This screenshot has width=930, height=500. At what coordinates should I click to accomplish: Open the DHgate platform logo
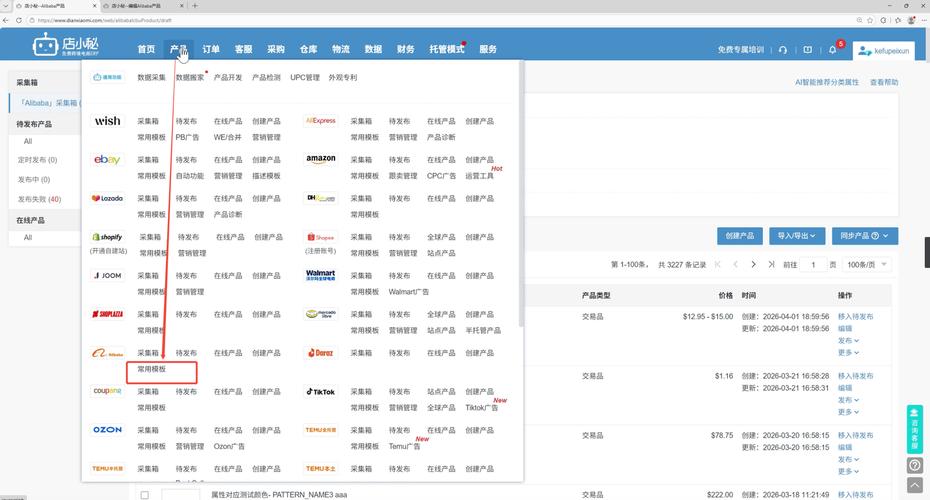tap(321, 198)
